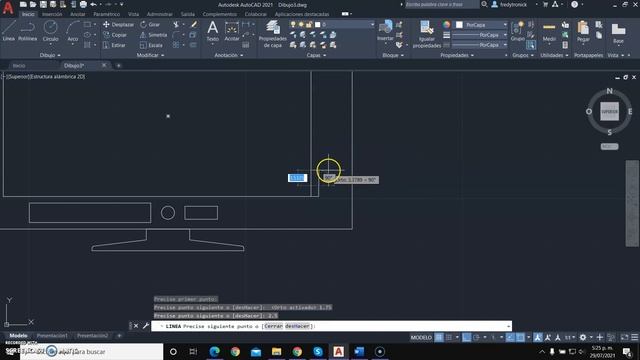640x360 pixels.
Task: Click Cerrar option in command line
Action: [273, 326]
